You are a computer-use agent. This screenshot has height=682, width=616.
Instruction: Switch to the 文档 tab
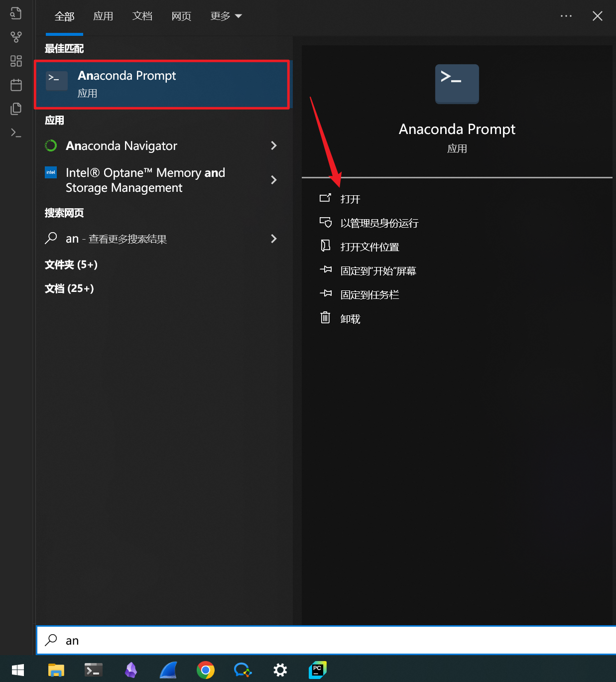tap(142, 16)
